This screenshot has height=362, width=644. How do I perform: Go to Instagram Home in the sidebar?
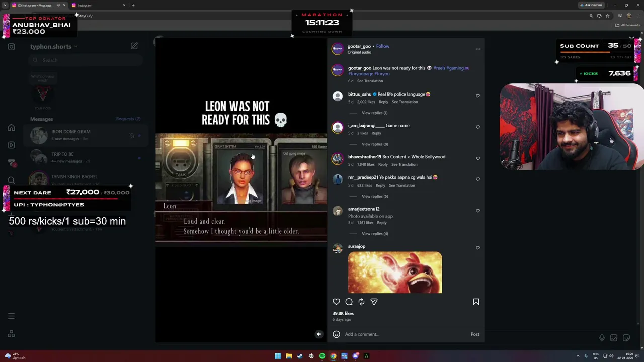[x=11, y=128]
